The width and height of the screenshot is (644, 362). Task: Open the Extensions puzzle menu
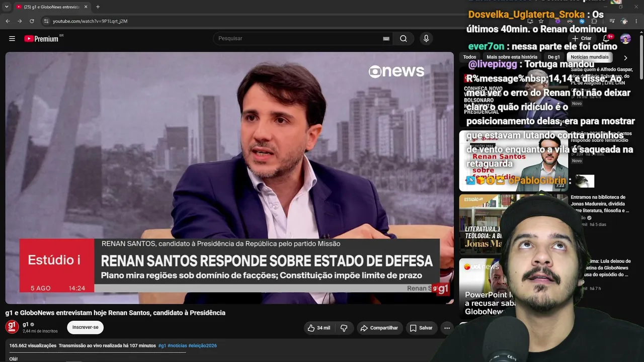pos(594,21)
